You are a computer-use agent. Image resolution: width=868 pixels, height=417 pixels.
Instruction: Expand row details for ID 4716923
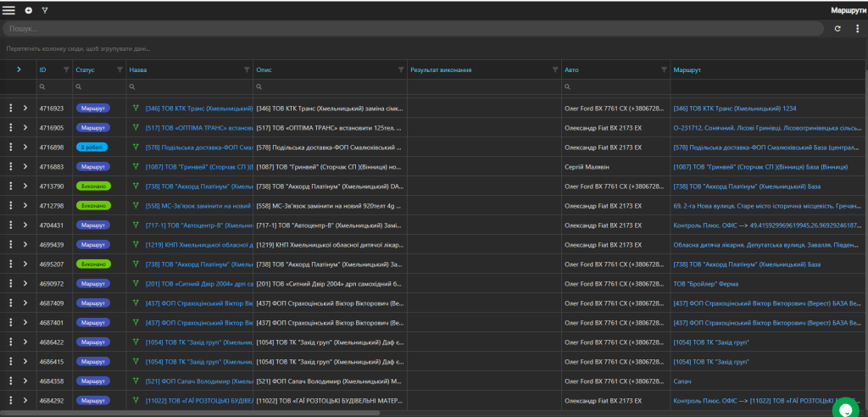click(25, 108)
